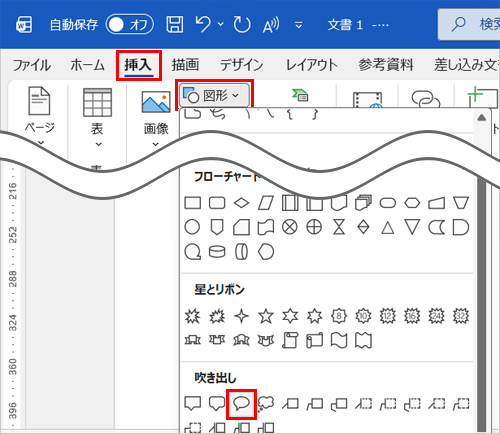Expand the 画像 picture dropdown
This screenshot has width=500, height=434.
click(156, 144)
